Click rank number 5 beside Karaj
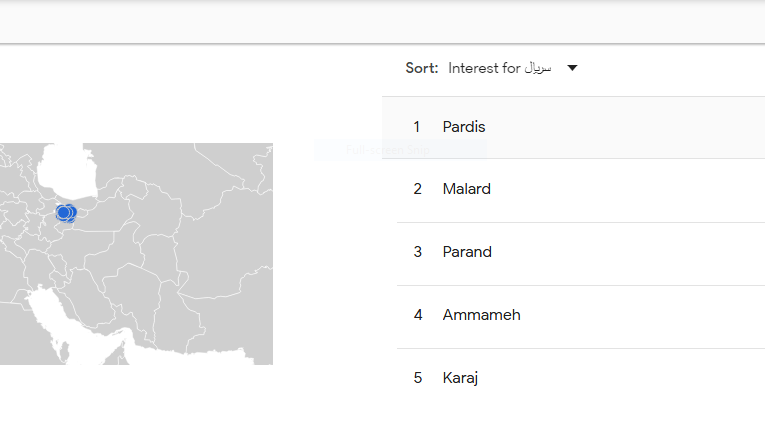Viewport: 765px width, 430px height. pyautogui.click(x=417, y=378)
